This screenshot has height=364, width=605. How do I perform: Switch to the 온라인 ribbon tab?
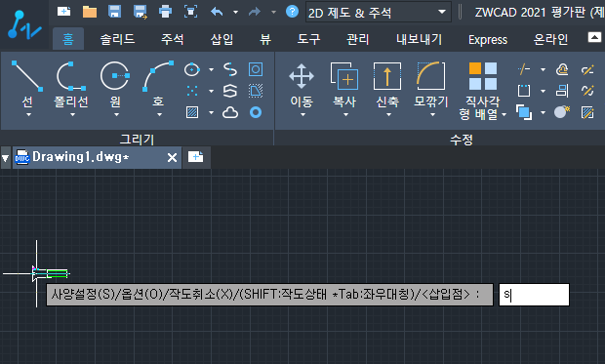[550, 39]
